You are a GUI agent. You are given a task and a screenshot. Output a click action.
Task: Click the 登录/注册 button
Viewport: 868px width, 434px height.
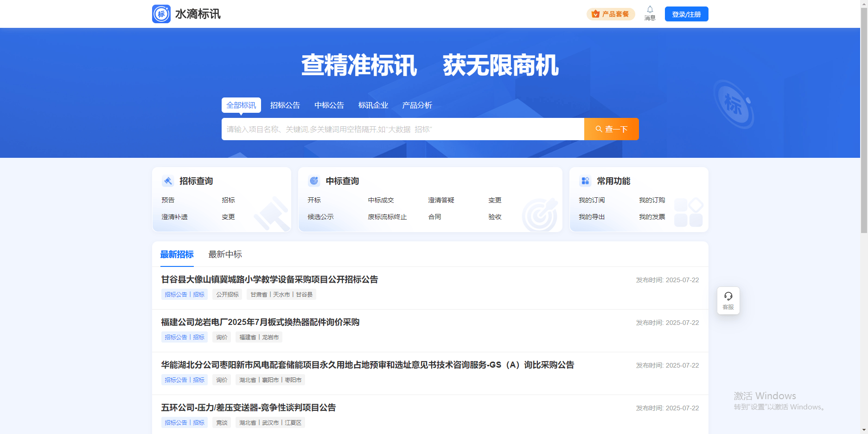click(686, 13)
